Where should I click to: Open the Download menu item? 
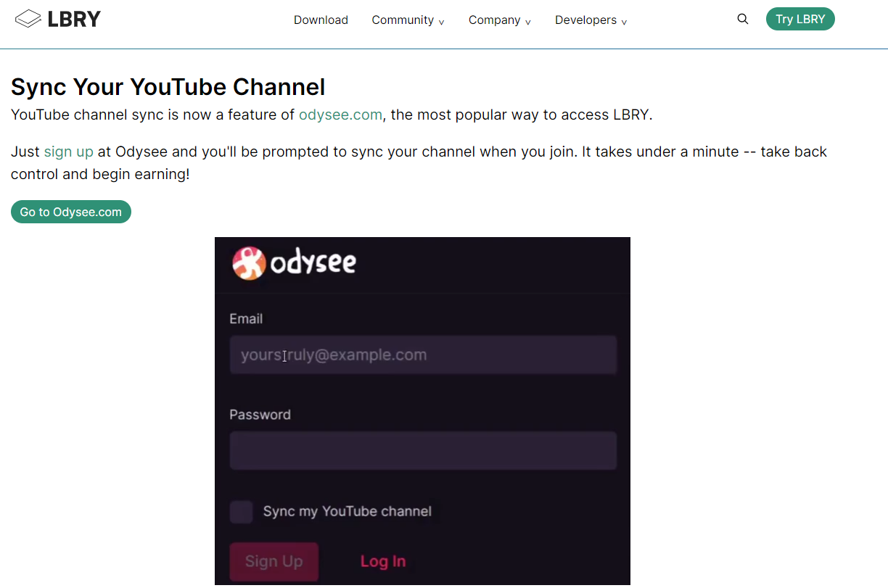pos(321,20)
